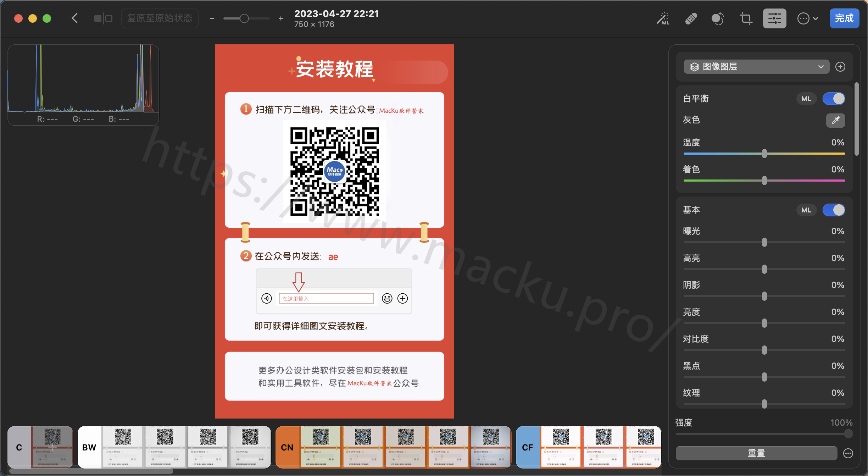The height and width of the screenshot is (476, 868).
Task: Apply the last BW preset thumbnail
Action: (x=250, y=447)
